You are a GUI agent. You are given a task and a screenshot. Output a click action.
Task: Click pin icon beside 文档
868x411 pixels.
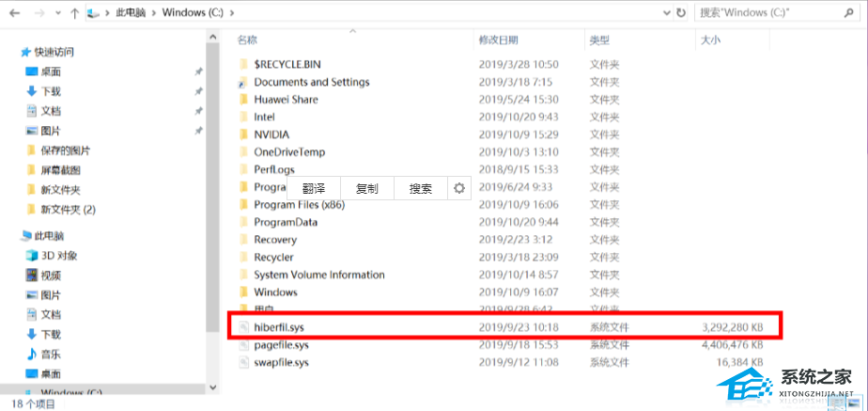click(199, 111)
